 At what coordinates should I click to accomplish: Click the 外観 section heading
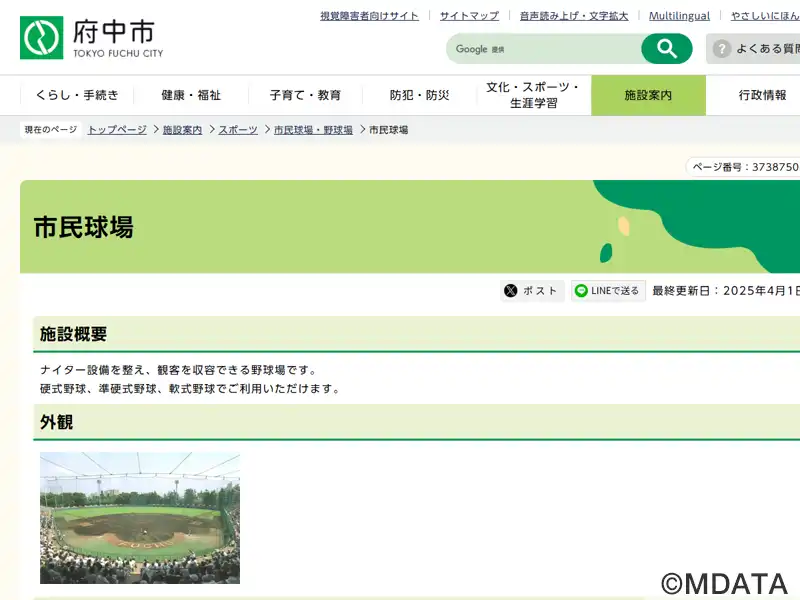tap(57, 422)
